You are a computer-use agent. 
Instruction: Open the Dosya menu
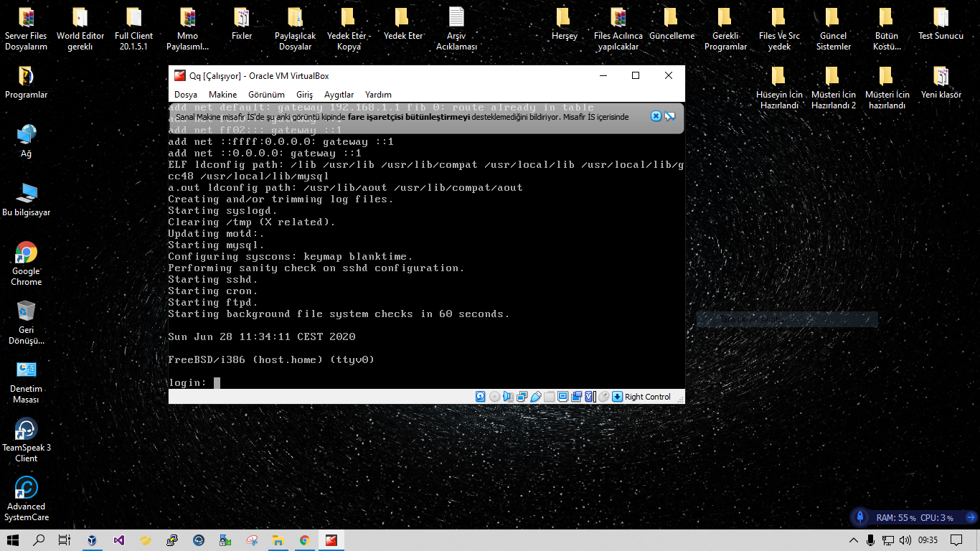point(186,95)
